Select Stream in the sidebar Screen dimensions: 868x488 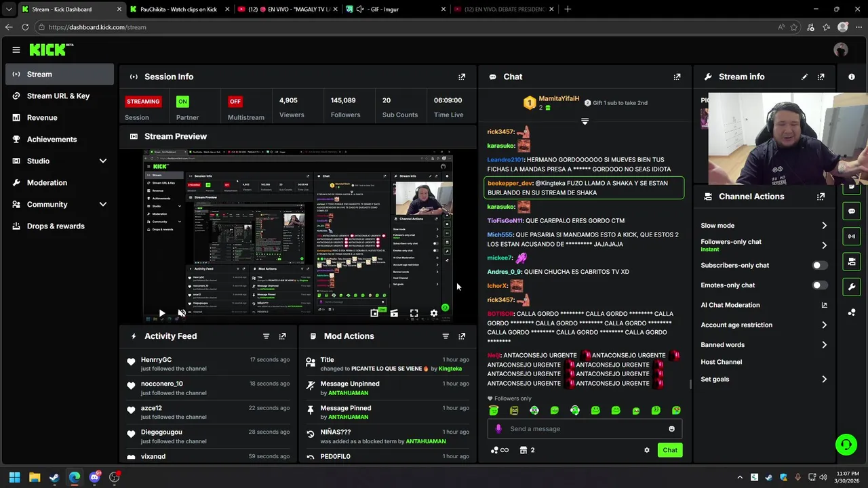60,74
